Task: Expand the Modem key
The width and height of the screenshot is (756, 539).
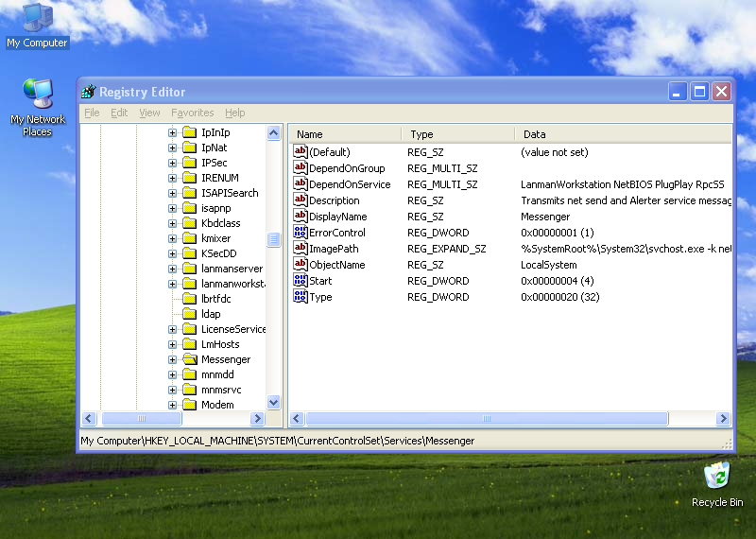Action: pyautogui.click(x=172, y=405)
